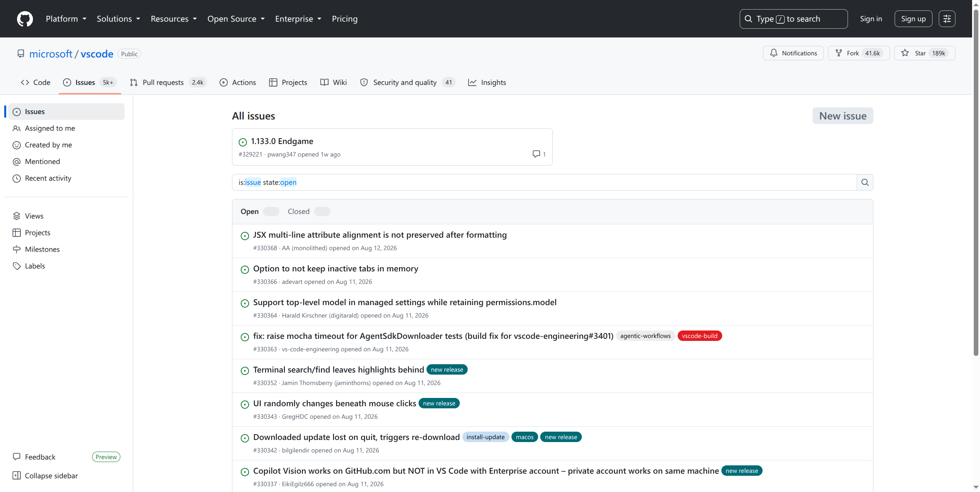The image size is (980, 492).
Task: Open the Copilot Vision Enterprise account issue
Action: (x=486, y=471)
